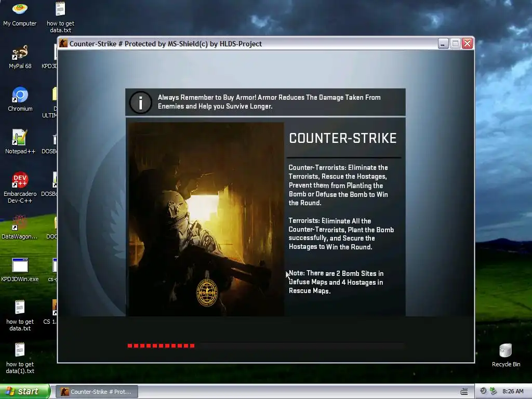Select how to get data.txt beside My Computer

click(x=60, y=17)
